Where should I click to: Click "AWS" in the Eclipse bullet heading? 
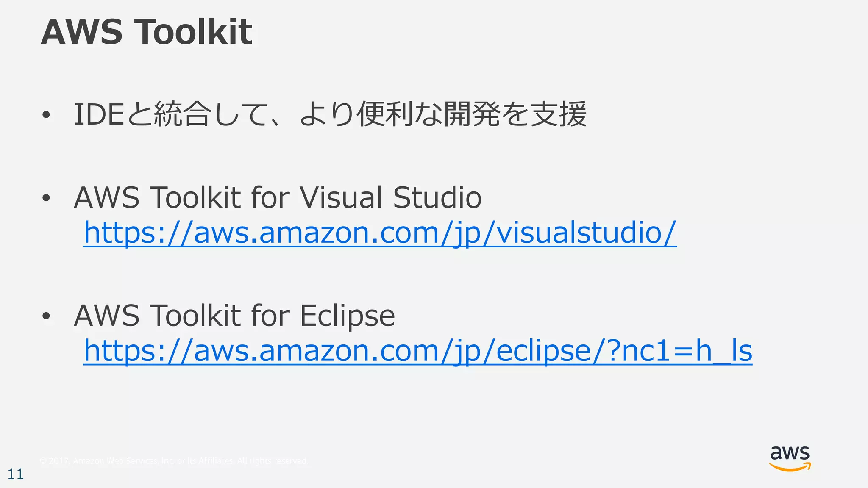[x=106, y=316]
